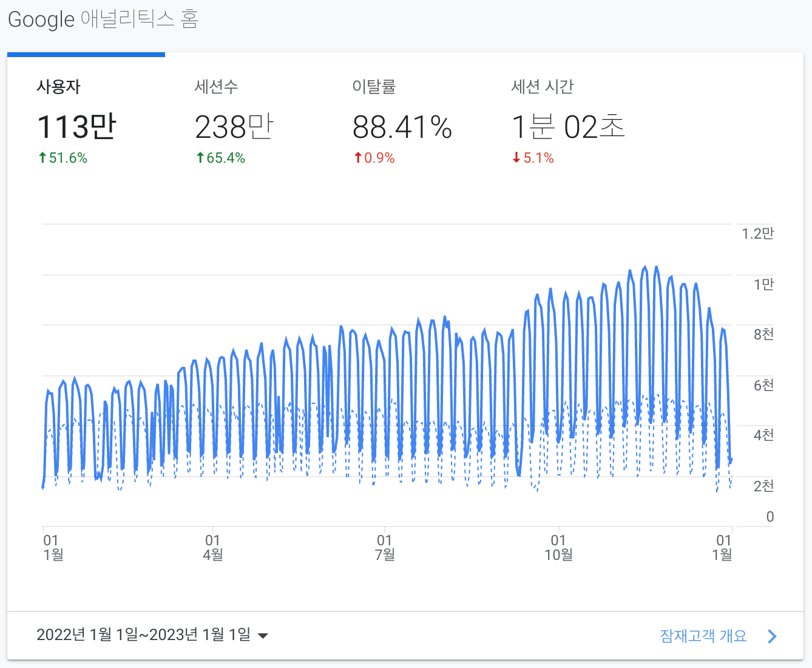Viewport: 812px width, 668px height.
Task: Click the red up arrow beside 0.9%
Action: (357, 158)
